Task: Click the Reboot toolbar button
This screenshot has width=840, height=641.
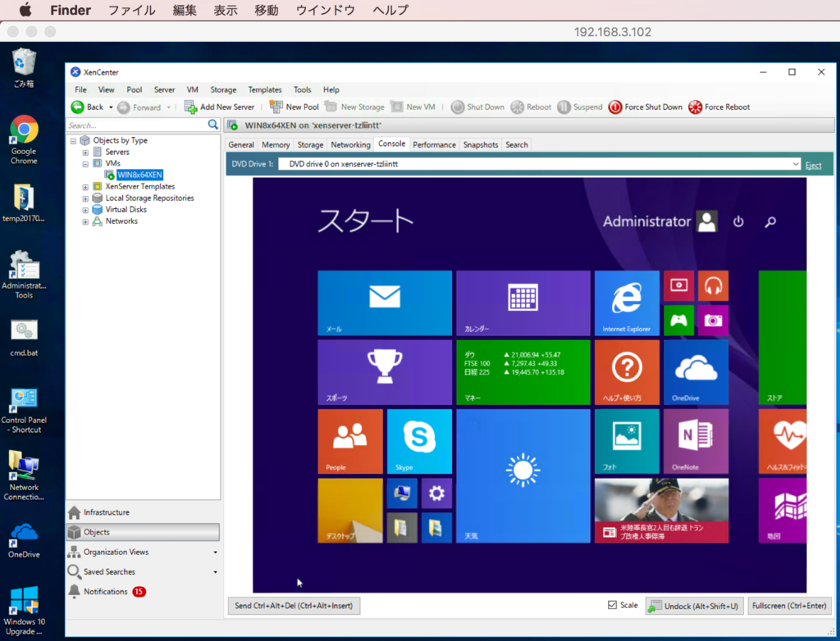Action: 531,107
